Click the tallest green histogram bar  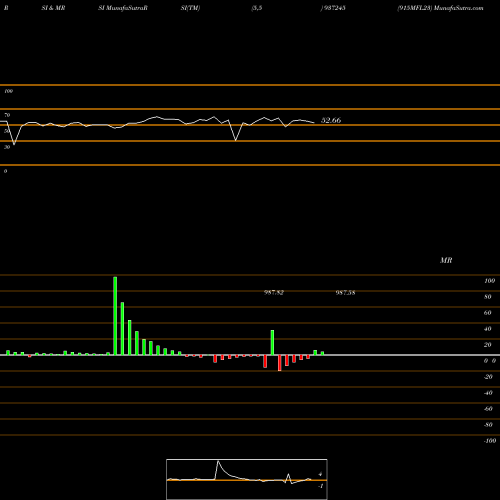coord(115,316)
